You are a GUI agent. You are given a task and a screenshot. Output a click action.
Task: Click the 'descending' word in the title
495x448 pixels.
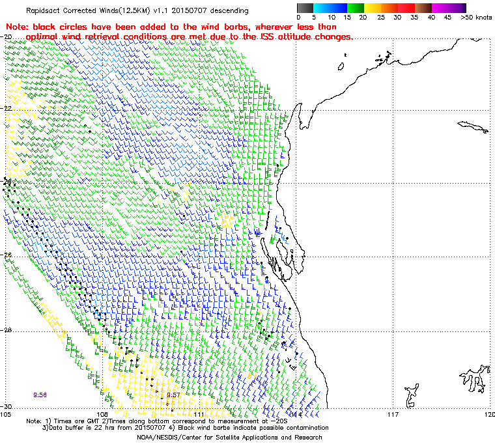click(229, 10)
